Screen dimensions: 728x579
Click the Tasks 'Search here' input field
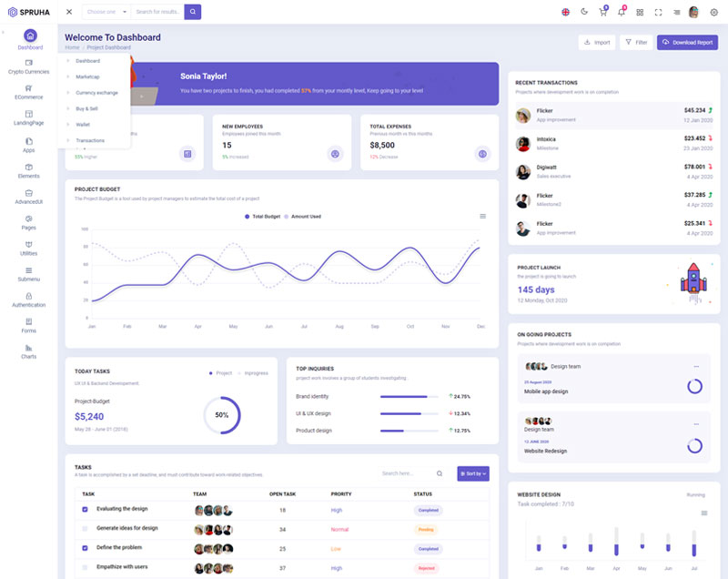tap(407, 473)
